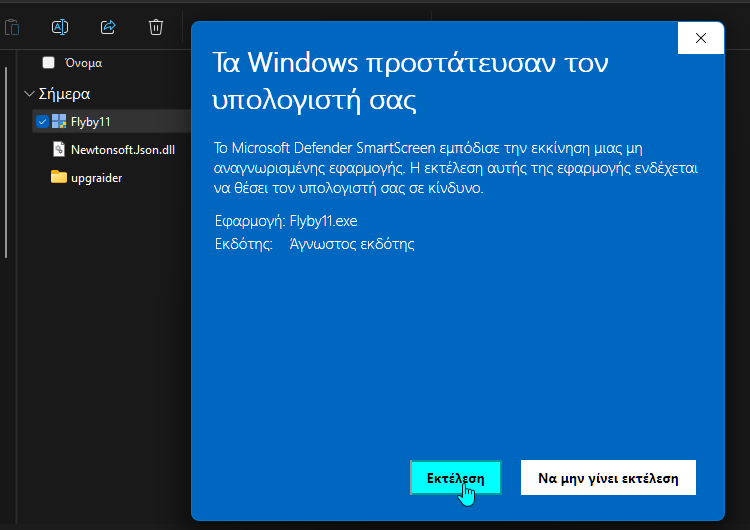The height and width of the screenshot is (530, 750).
Task: Click the Flyby11.exe application name text
Action: click(x=323, y=221)
